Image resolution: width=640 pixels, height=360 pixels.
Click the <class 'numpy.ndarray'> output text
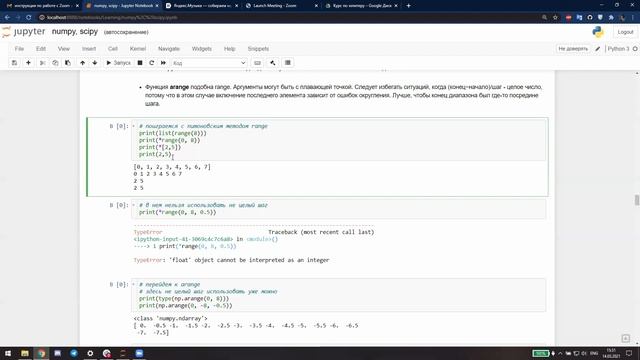170,318
